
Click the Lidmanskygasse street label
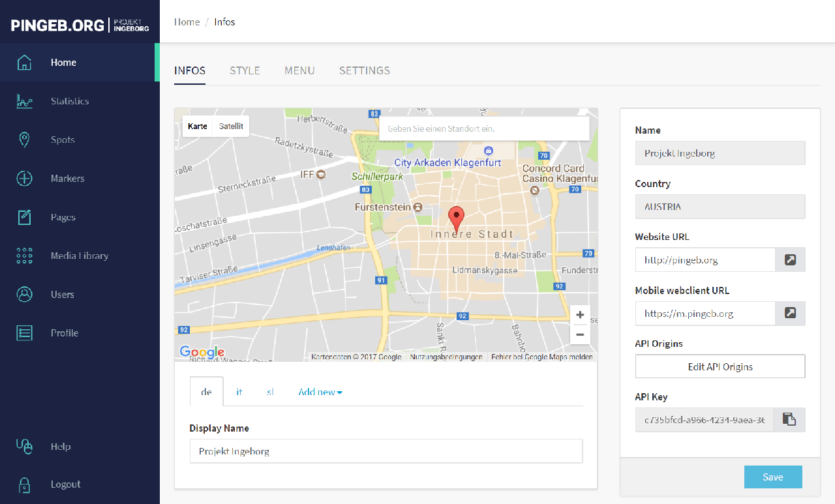click(485, 270)
